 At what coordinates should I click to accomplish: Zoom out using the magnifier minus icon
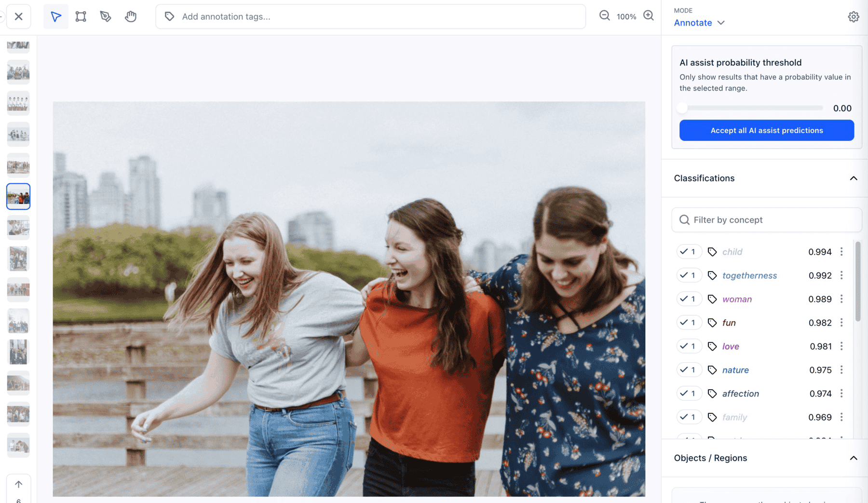click(x=604, y=16)
